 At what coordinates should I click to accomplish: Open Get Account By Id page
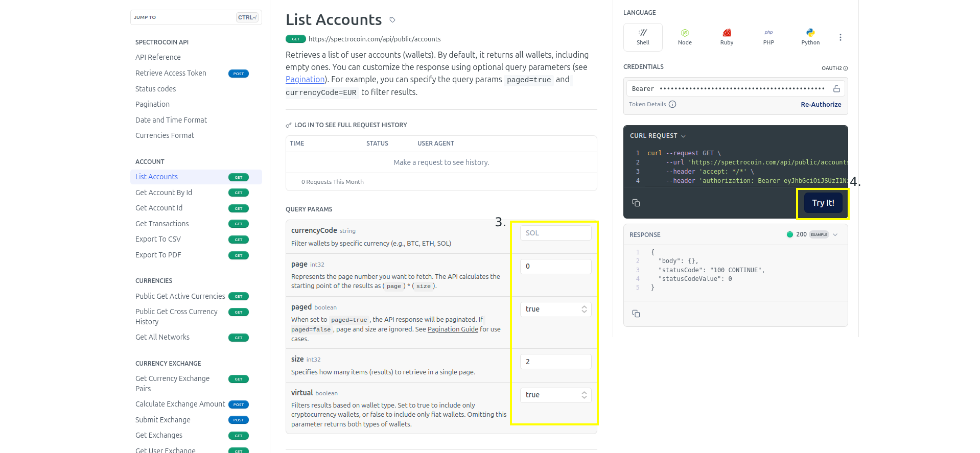click(192, 193)
